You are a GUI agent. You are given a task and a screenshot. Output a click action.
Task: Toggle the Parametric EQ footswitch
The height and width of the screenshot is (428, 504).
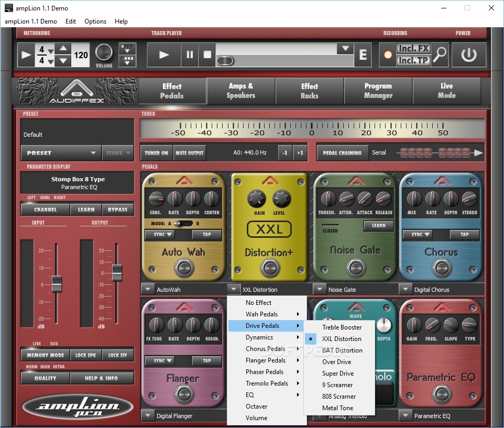point(442,394)
